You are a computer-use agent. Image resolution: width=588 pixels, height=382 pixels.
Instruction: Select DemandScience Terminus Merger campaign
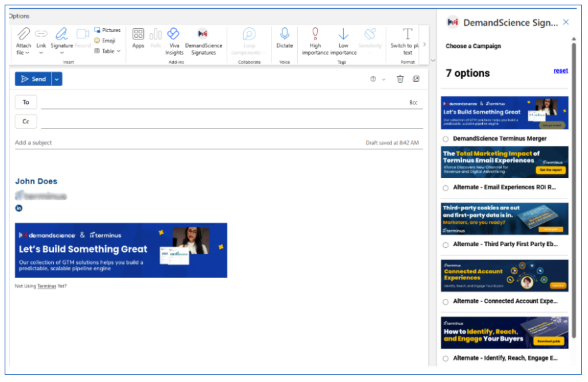(x=445, y=139)
